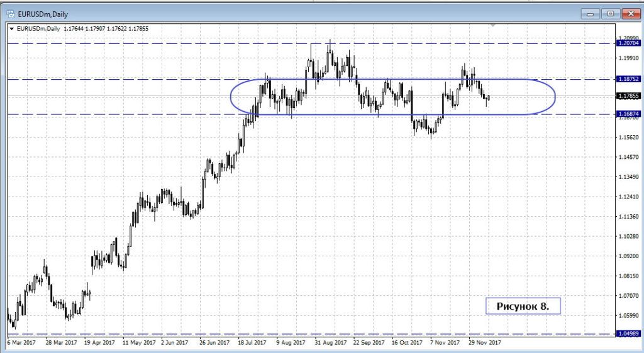
Task: Click the 1.13490 value on price scale
Action: [629, 177]
